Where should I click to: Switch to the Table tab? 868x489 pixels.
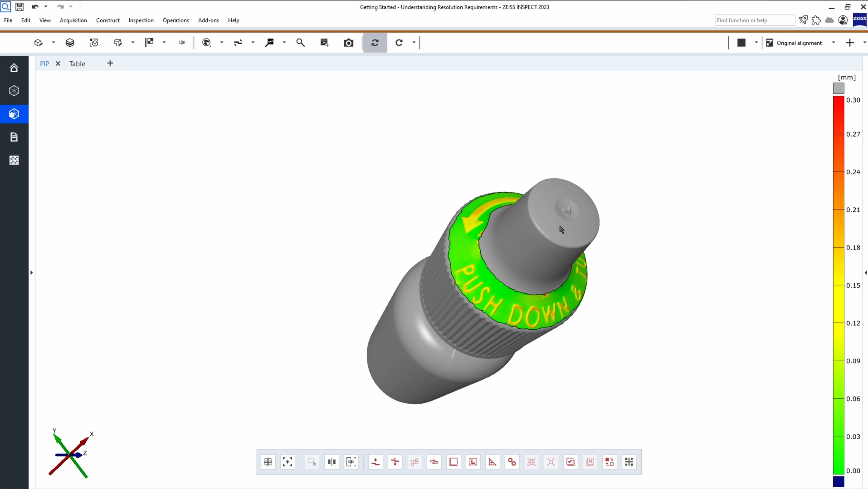(77, 64)
